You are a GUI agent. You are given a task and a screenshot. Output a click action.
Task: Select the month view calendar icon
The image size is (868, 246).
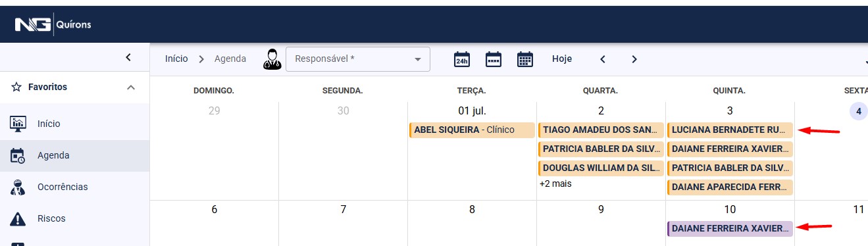click(x=524, y=59)
